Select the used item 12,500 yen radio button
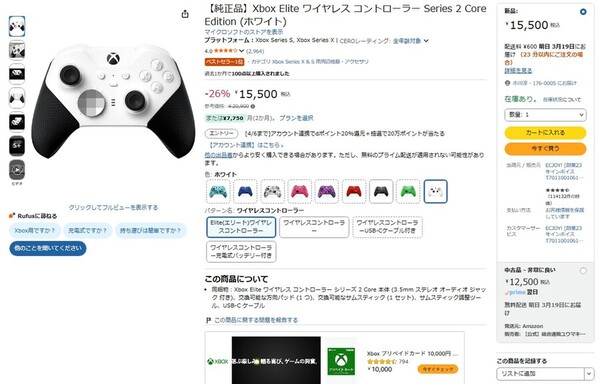 click(583, 271)
